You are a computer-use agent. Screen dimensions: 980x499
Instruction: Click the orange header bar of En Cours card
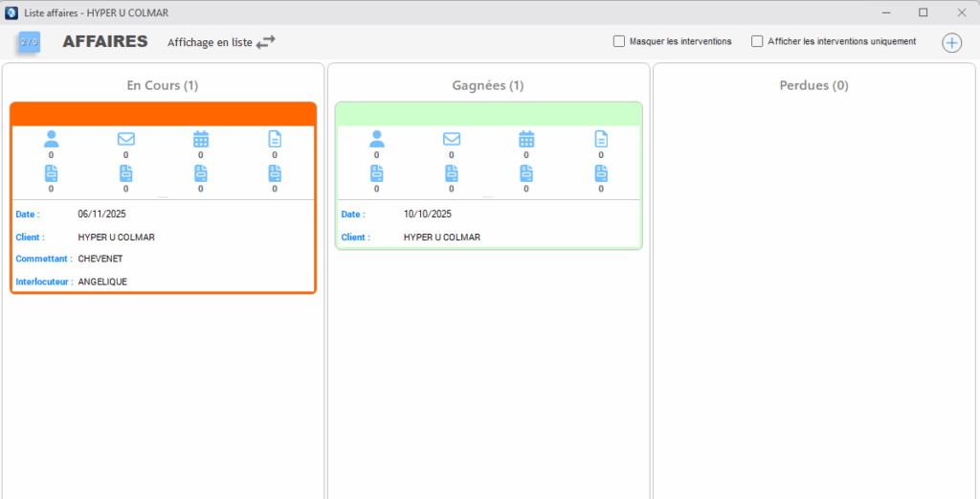coord(163,114)
